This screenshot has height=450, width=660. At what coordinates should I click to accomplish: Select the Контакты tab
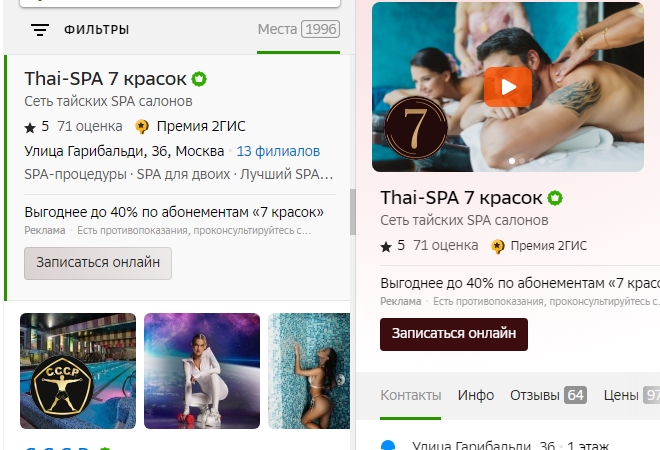coord(410,395)
